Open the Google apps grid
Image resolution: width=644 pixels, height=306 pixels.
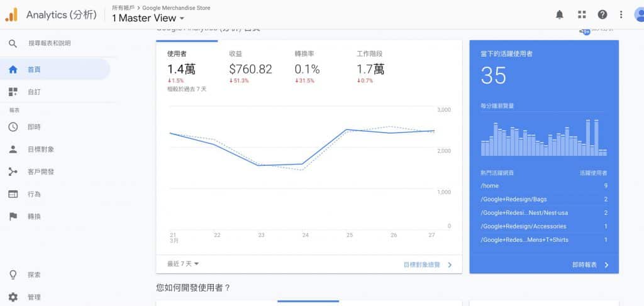pyautogui.click(x=582, y=15)
